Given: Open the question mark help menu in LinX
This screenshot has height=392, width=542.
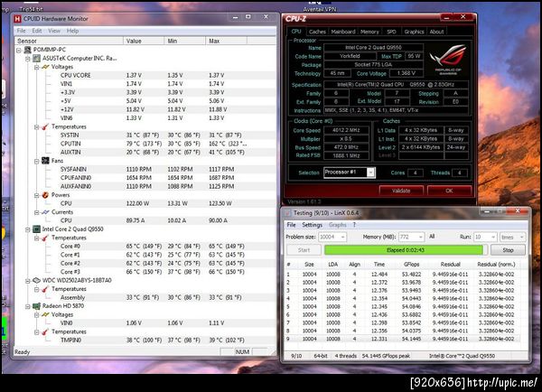Looking at the screenshot, I should coord(354,225).
